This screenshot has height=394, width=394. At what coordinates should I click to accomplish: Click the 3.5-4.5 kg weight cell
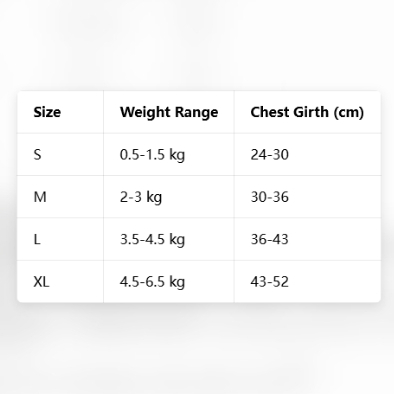click(x=169, y=239)
